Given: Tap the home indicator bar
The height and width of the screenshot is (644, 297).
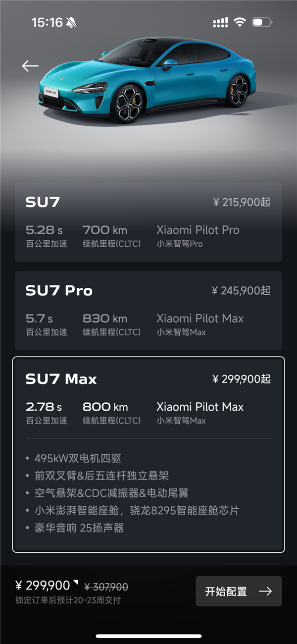Looking at the screenshot, I should (x=148, y=636).
